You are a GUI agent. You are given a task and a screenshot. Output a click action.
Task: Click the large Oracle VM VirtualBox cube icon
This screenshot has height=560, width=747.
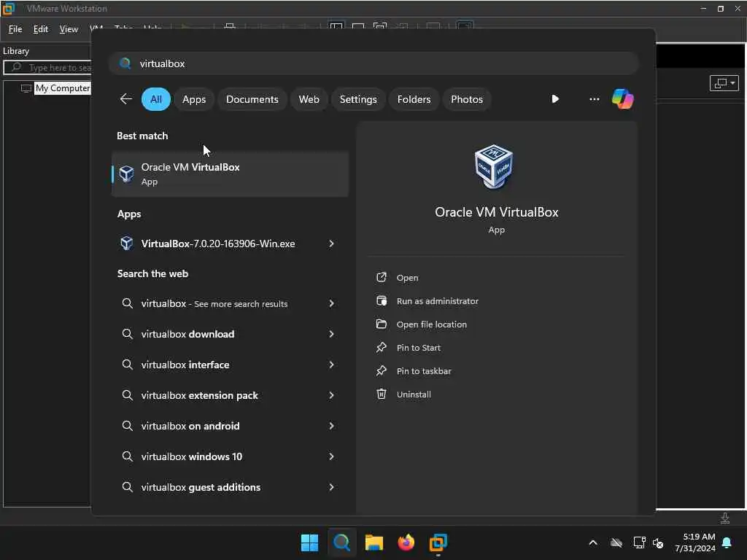coord(494,167)
